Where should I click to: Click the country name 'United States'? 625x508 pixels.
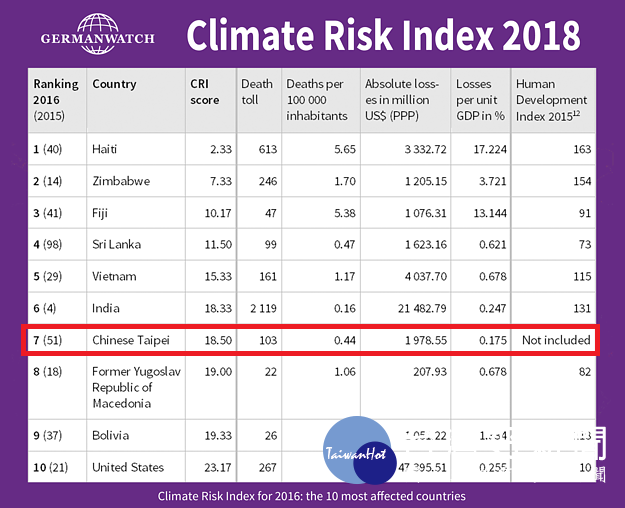[x=128, y=467]
